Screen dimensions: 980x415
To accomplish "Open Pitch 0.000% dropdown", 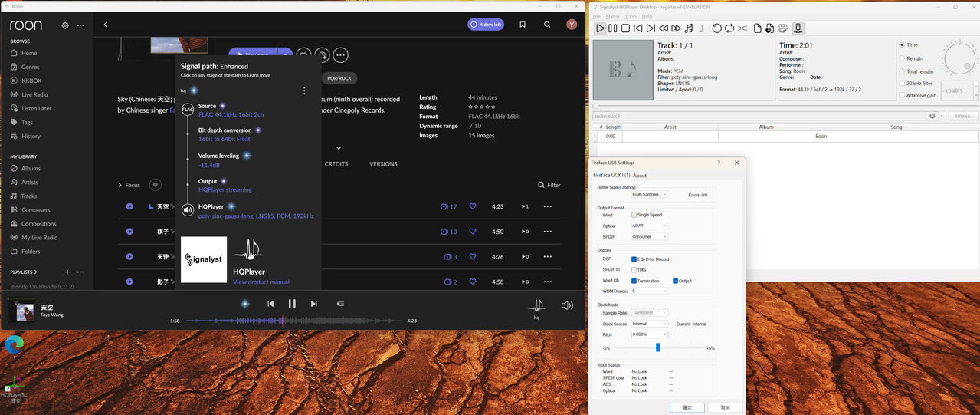I will (649, 334).
